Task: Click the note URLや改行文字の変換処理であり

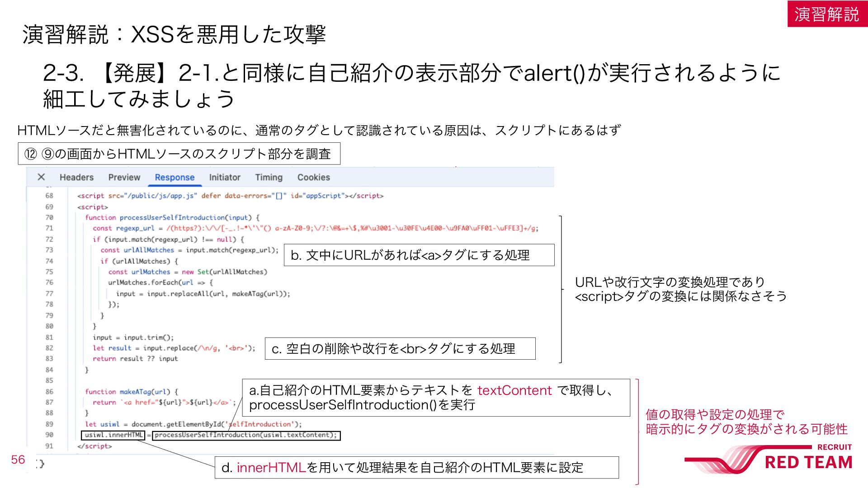Action: (x=681, y=289)
